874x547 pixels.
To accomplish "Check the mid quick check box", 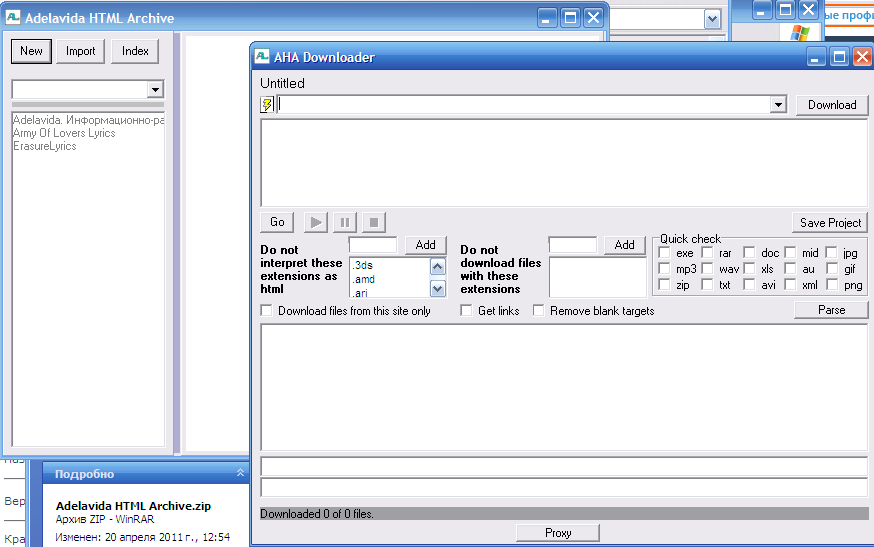I will [x=790, y=253].
